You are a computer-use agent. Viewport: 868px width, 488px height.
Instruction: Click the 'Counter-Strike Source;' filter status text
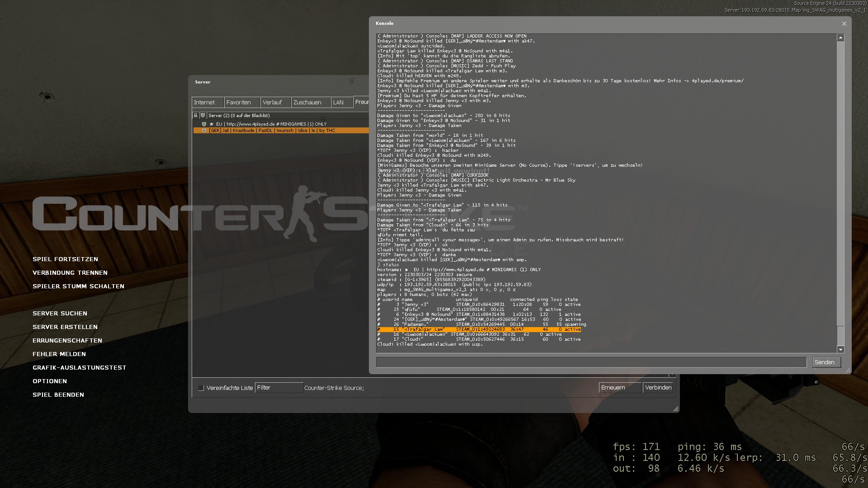(334, 388)
